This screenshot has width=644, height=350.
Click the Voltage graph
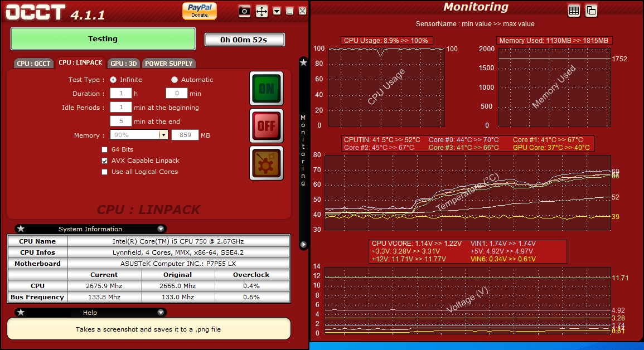[x=468, y=300]
